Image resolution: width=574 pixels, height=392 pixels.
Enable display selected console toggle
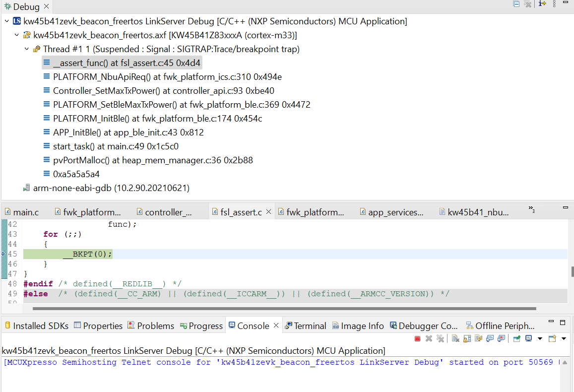(528, 338)
